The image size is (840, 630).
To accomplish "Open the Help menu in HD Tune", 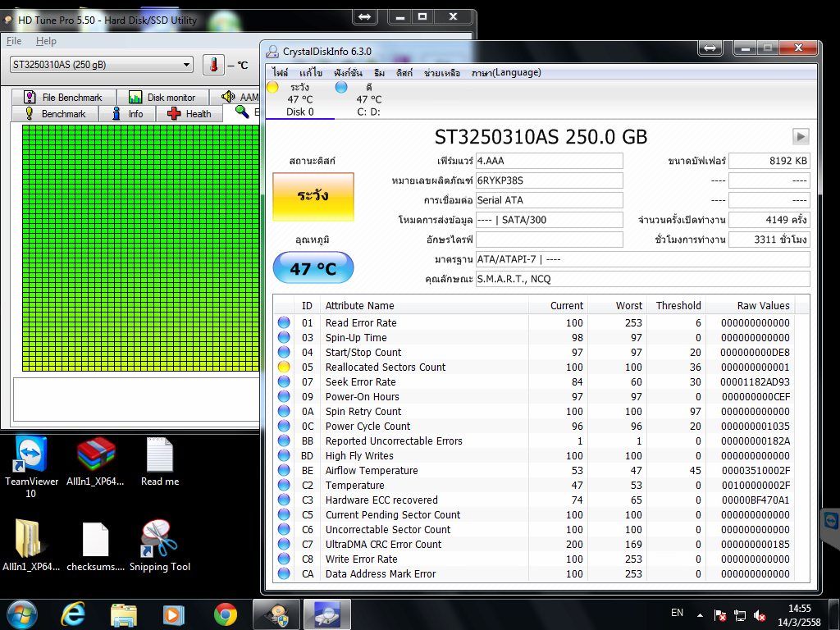I will [46, 41].
